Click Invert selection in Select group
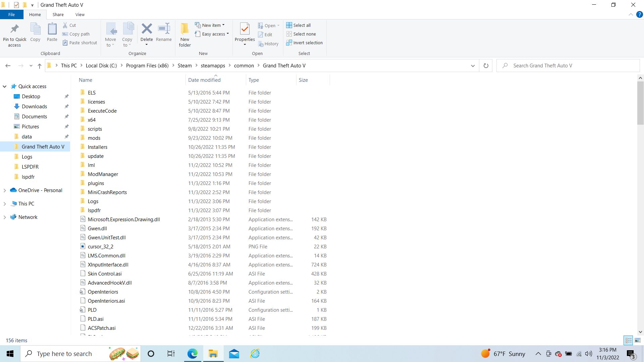The width and height of the screenshot is (644, 362). (305, 43)
